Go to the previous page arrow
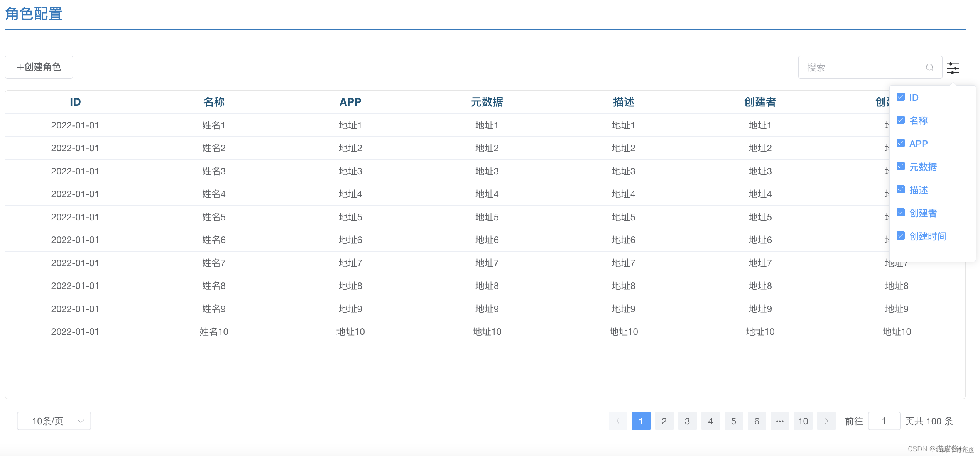This screenshot has width=980, height=456. click(x=618, y=421)
